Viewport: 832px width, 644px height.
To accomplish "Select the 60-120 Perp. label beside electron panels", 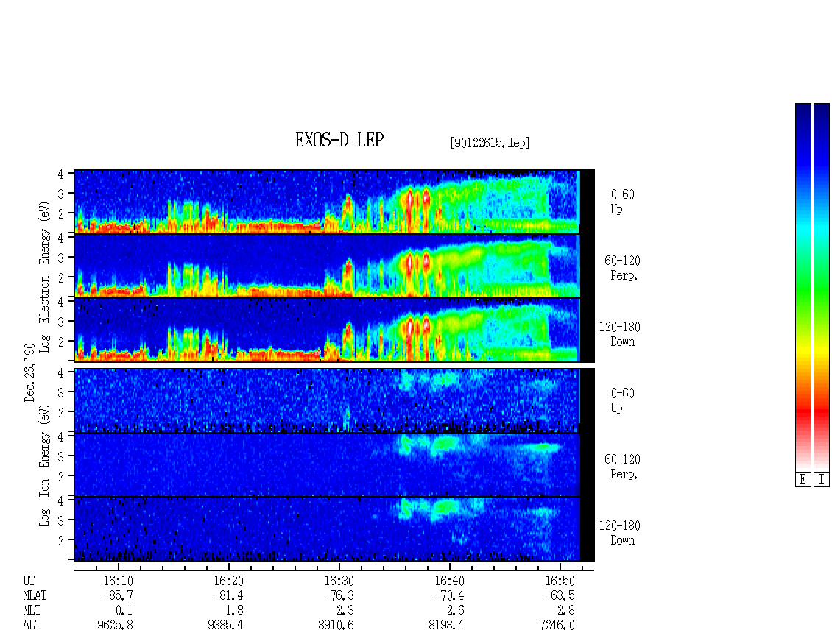I will [622, 268].
